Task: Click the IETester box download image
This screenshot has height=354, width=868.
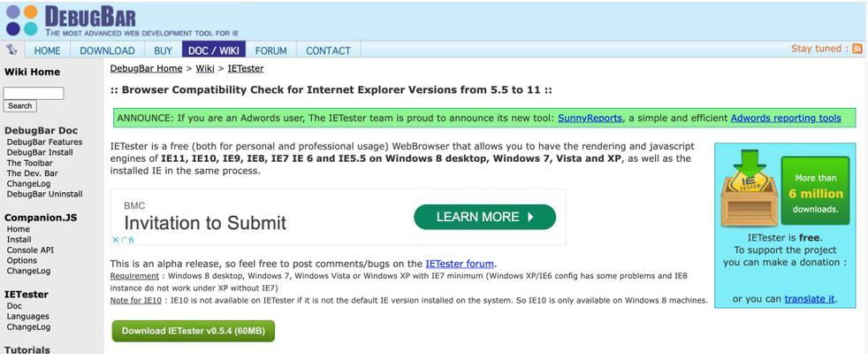Action: [x=750, y=188]
